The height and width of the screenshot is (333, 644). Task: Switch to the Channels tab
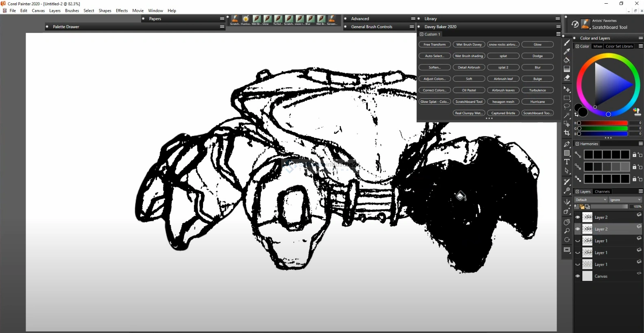[x=602, y=192]
